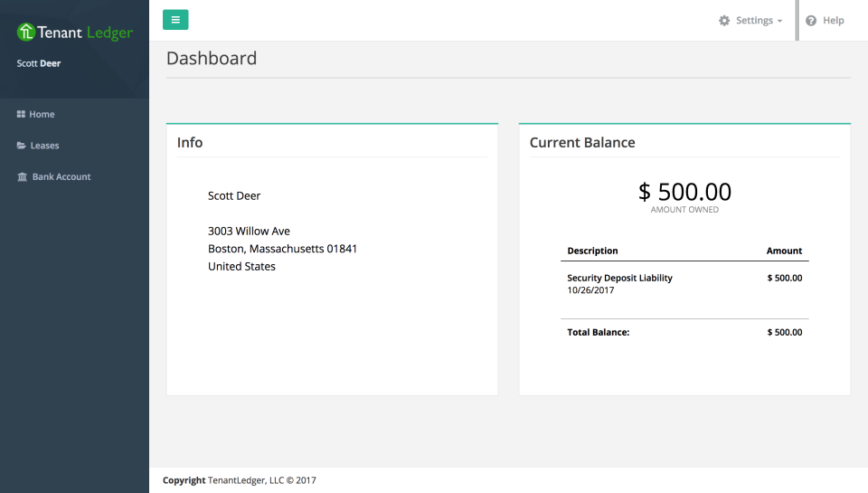Click the Settings gear icon
The image size is (868, 493).
[x=724, y=21]
